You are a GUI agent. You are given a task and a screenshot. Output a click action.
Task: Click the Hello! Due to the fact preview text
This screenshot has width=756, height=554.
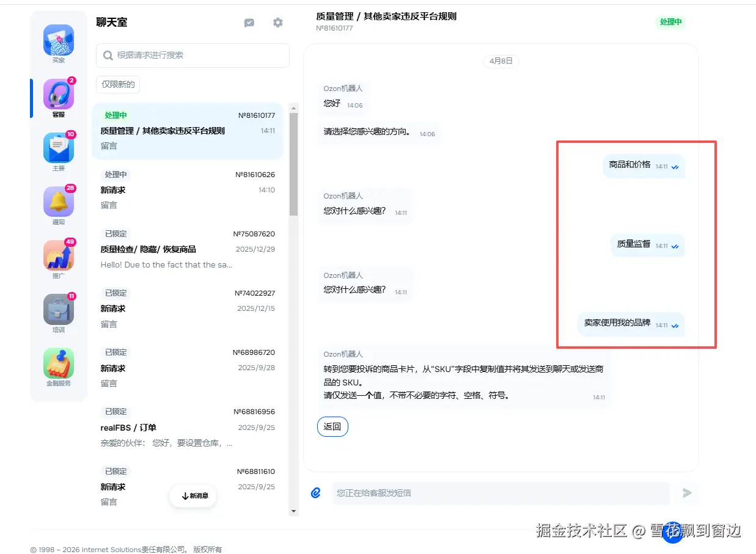tap(166, 265)
